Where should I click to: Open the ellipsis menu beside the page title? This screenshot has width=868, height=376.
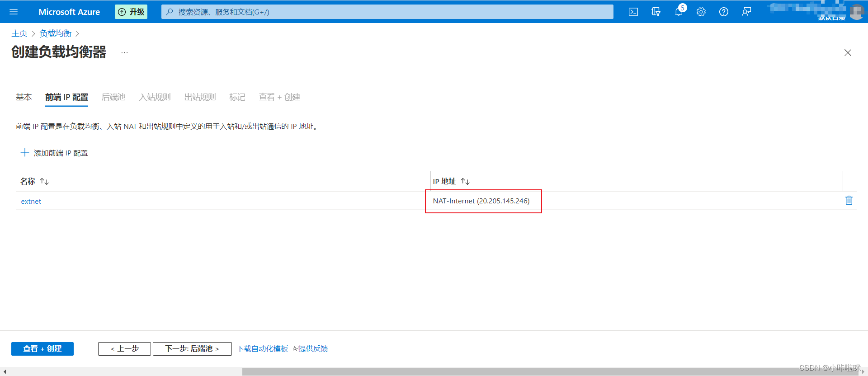pyautogui.click(x=124, y=52)
